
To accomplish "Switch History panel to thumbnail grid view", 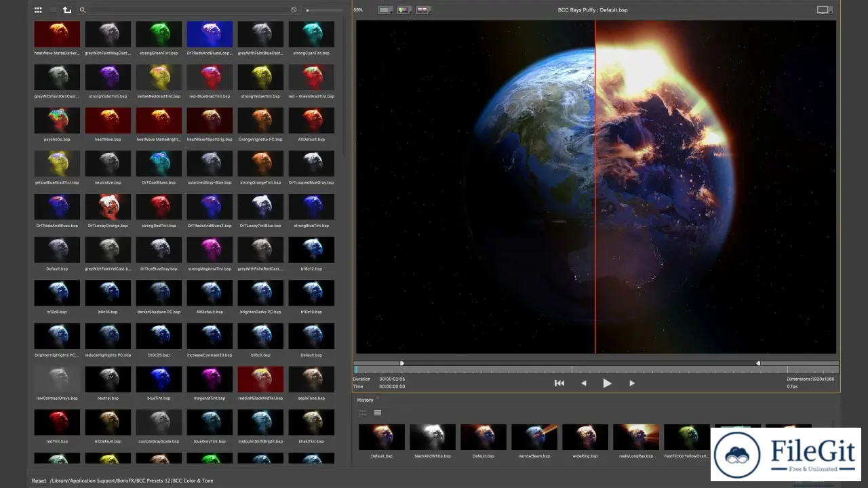I will pos(363,413).
